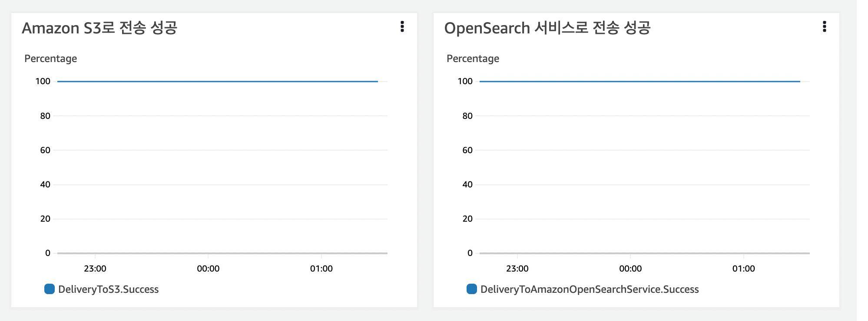Click the 80 axis value in S3 chart
Viewport: 868px width, 321px height.
[45, 116]
